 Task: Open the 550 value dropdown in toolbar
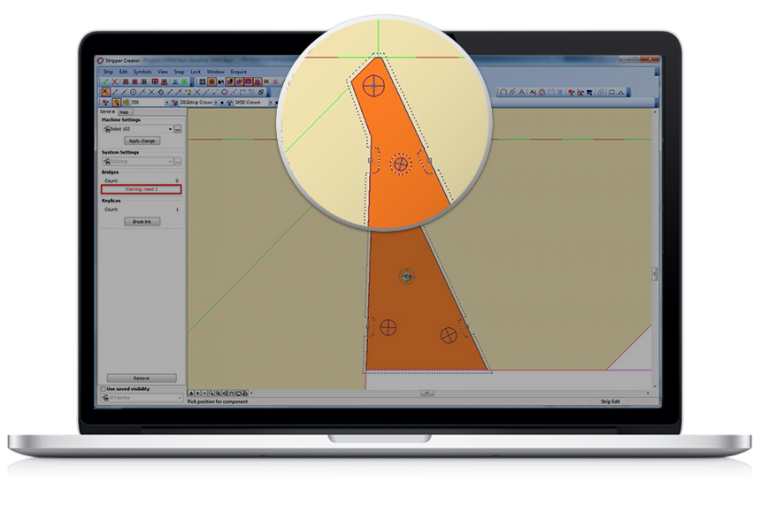click(167, 102)
